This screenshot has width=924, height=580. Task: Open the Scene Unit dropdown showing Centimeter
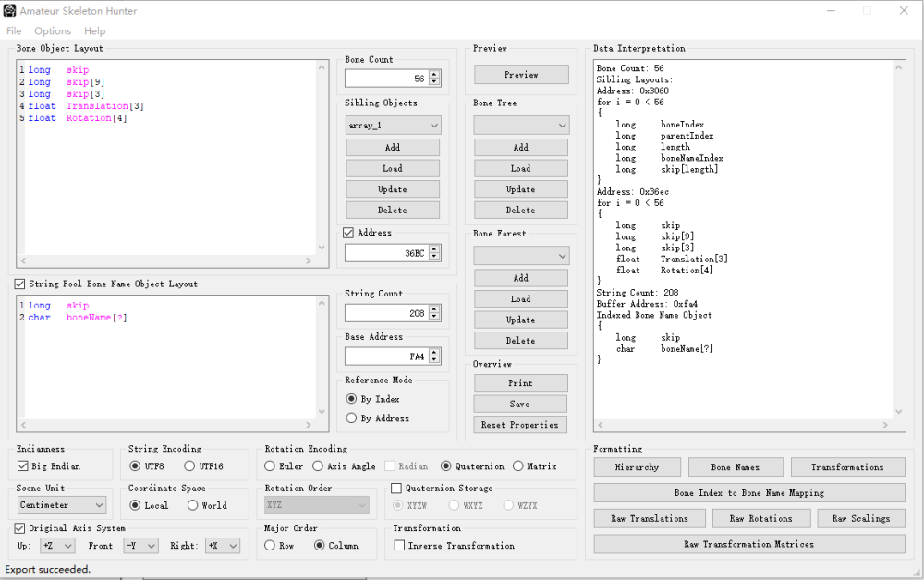pos(60,504)
